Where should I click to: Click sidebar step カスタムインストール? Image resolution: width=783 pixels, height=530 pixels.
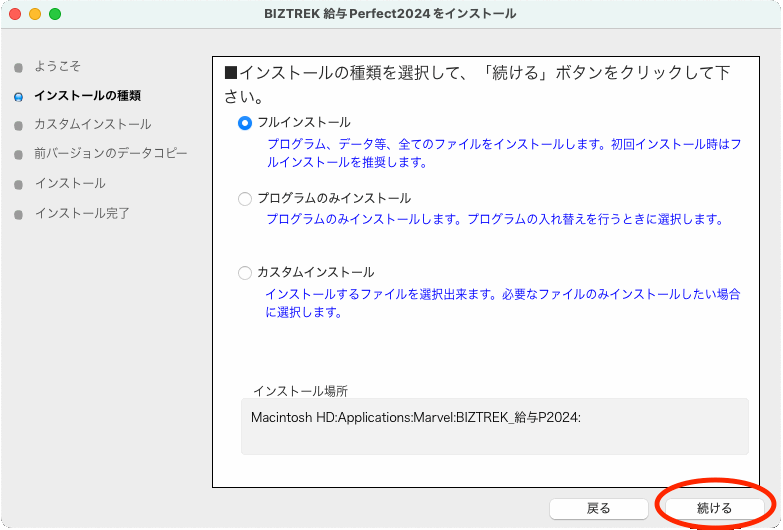point(92,124)
